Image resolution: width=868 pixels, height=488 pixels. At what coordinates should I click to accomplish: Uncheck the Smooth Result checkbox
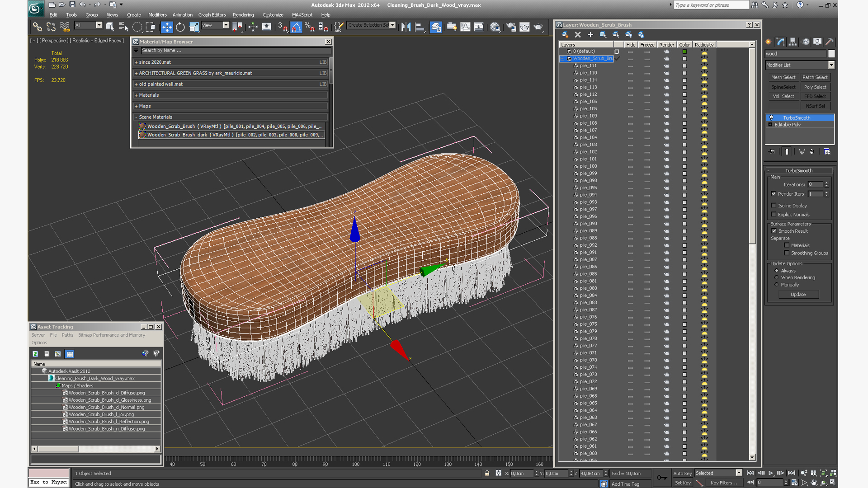(x=774, y=231)
